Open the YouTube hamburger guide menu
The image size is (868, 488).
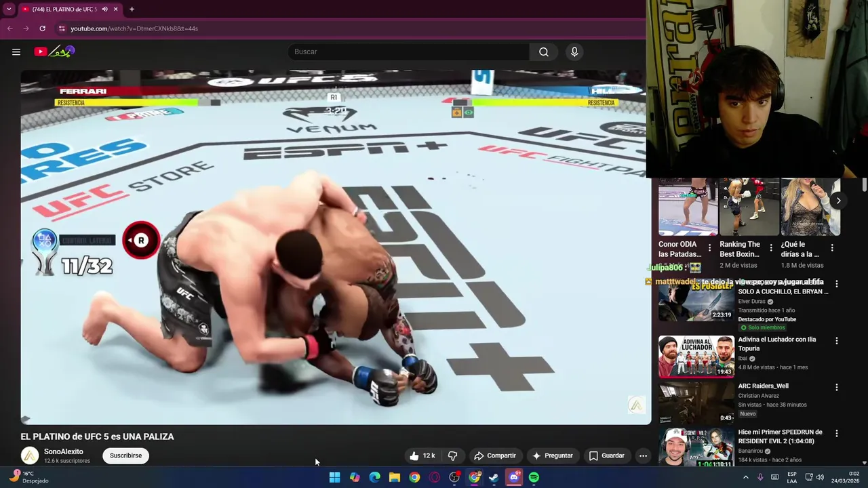pos(16,52)
